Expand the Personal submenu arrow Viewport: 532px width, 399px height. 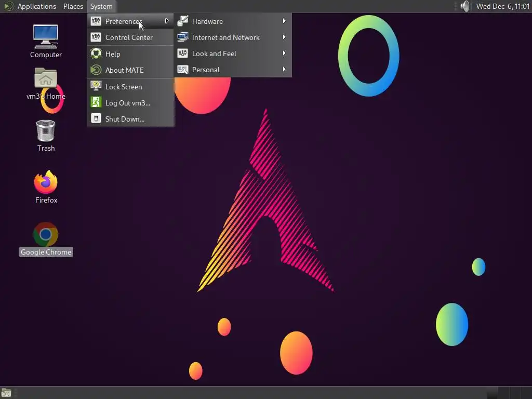[x=284, y=70]
